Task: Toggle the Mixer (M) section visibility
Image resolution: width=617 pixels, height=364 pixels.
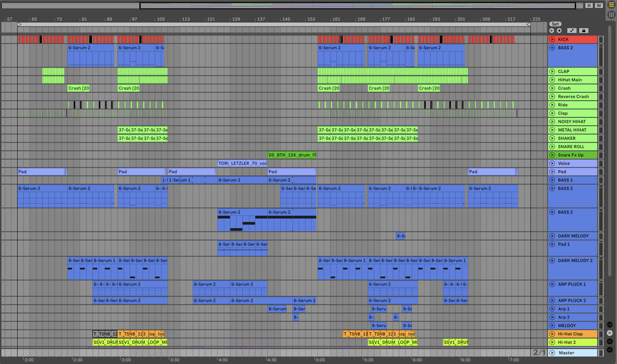Action: click(610, 341)
